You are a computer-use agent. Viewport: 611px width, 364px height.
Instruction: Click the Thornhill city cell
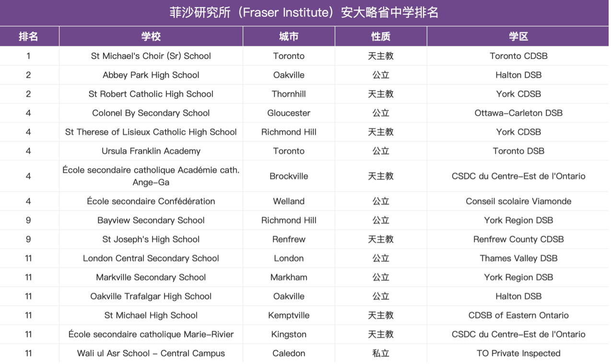[289, 94]
